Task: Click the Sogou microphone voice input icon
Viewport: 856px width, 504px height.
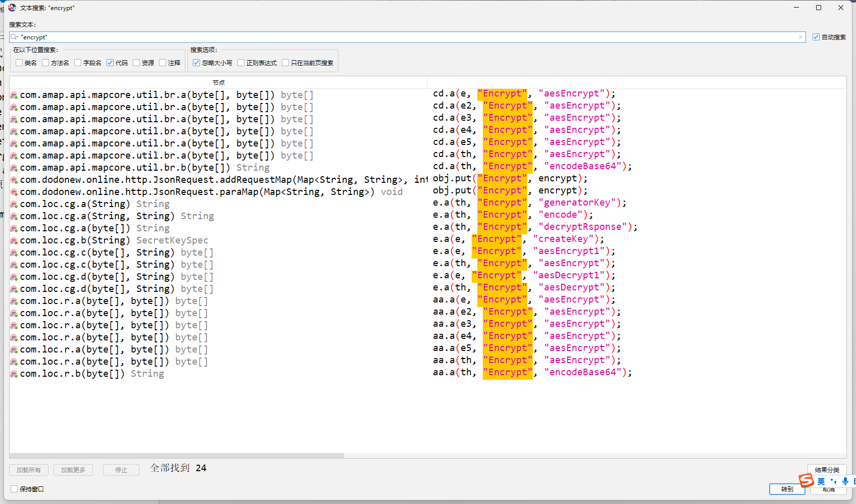Action: tap(845, 481)
